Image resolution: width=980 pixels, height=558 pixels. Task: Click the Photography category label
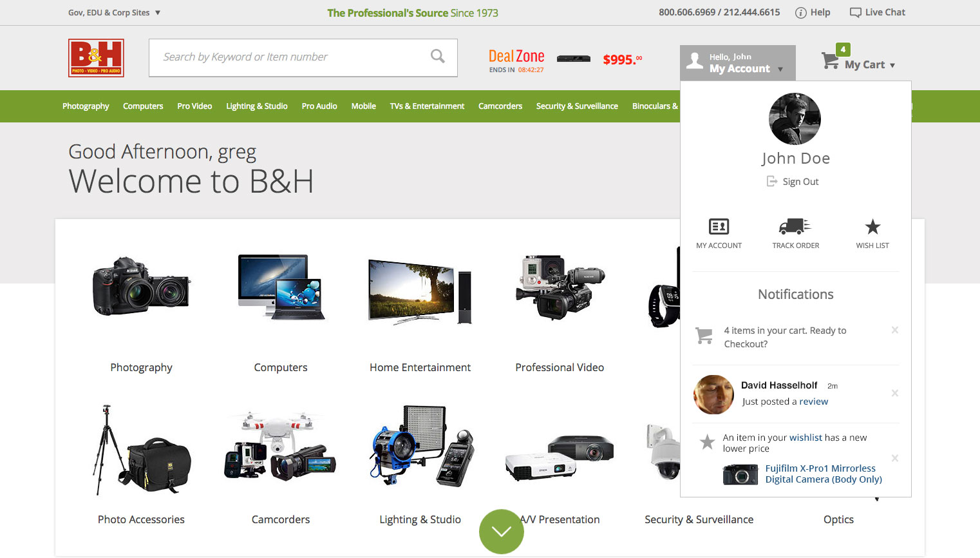[x=141, y=367]
